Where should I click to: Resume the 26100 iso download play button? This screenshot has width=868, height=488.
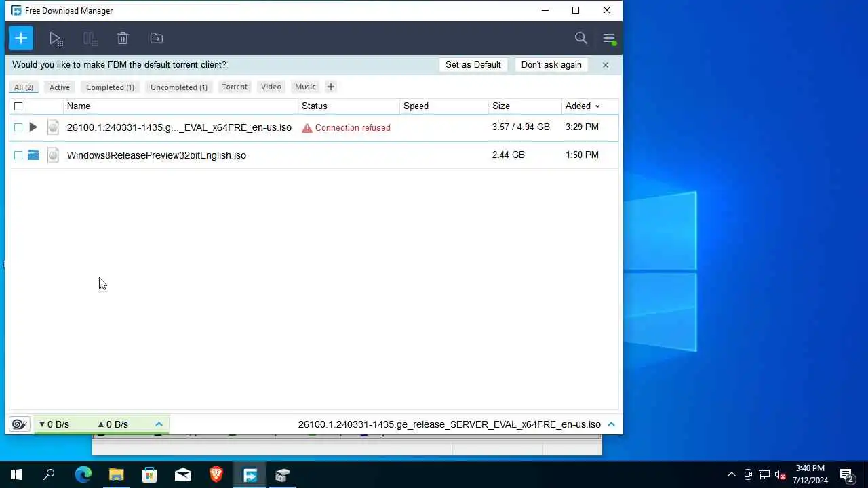33,127
